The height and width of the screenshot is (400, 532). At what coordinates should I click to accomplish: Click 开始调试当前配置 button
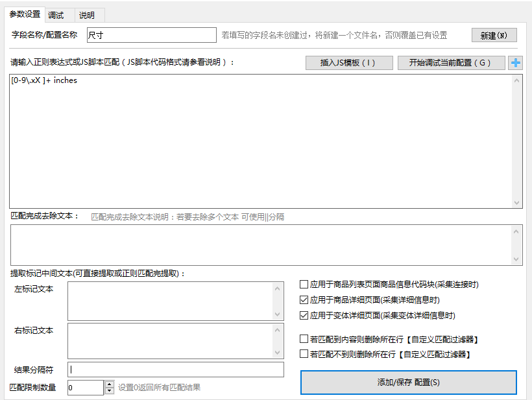pyautogui.click(x=451, y=63)
